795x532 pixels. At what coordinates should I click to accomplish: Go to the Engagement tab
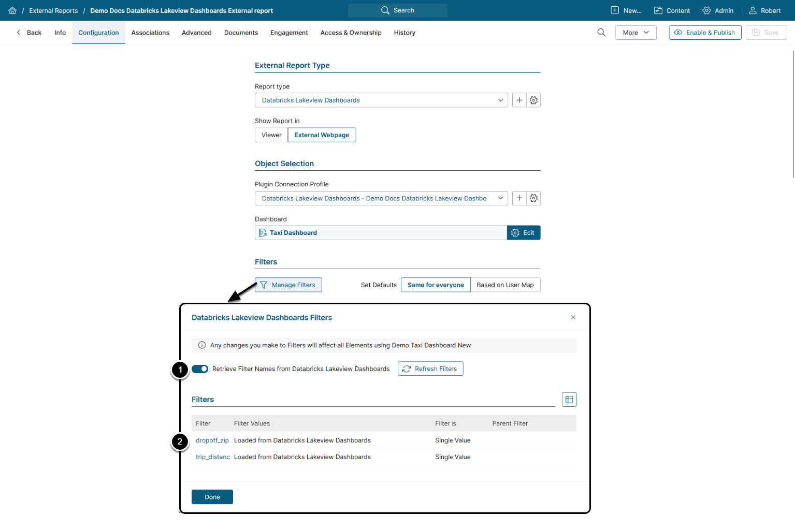[289, 33]
